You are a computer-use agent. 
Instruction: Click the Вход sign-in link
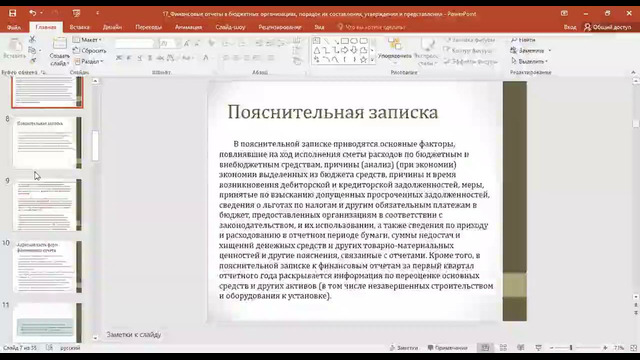570,27
